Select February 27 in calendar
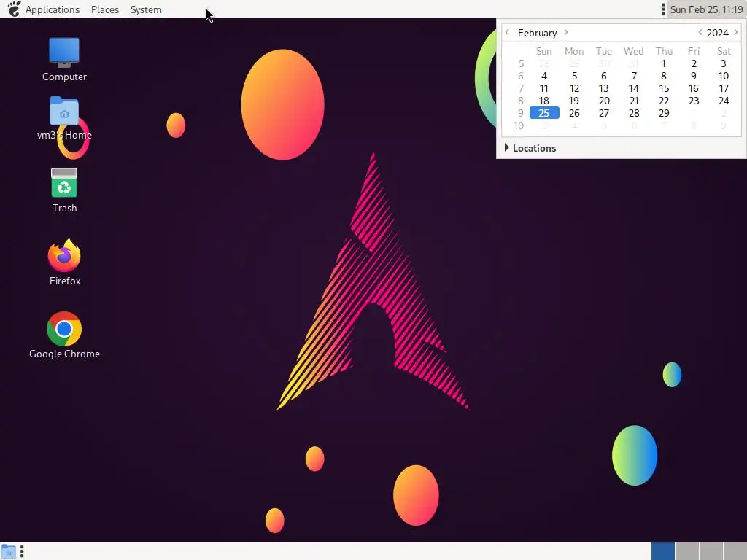 tap(603, 113)
